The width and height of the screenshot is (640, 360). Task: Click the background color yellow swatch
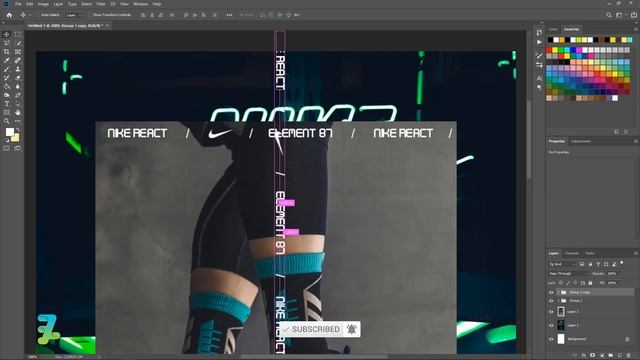(15, 138)
